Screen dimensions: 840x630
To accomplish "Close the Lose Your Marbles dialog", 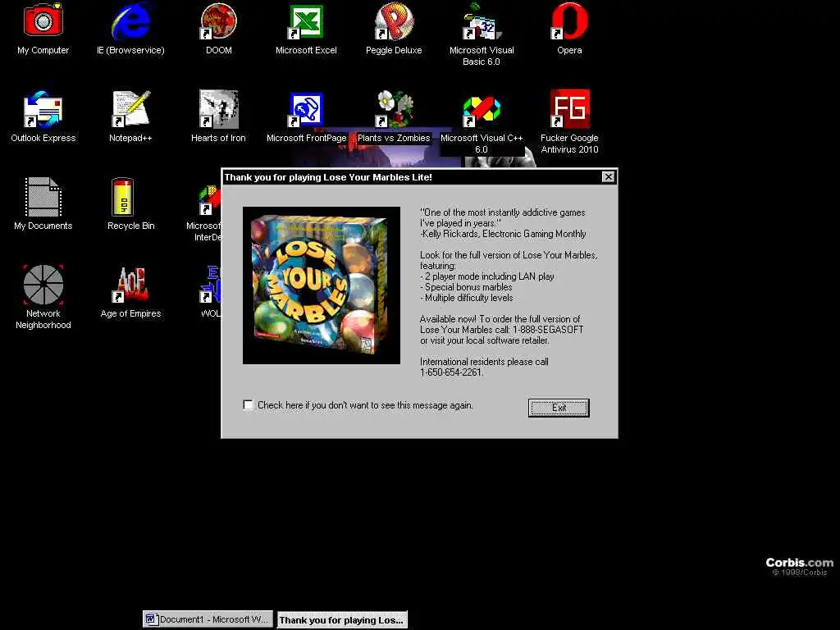I will (608, 177).
